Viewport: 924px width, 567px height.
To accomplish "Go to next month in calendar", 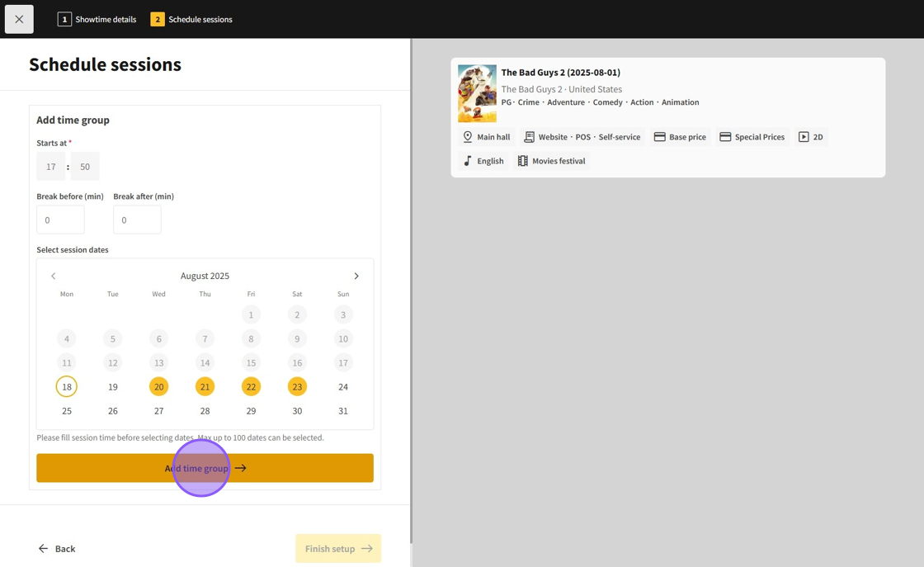I will pyautogui.click(x=356, y=276).
